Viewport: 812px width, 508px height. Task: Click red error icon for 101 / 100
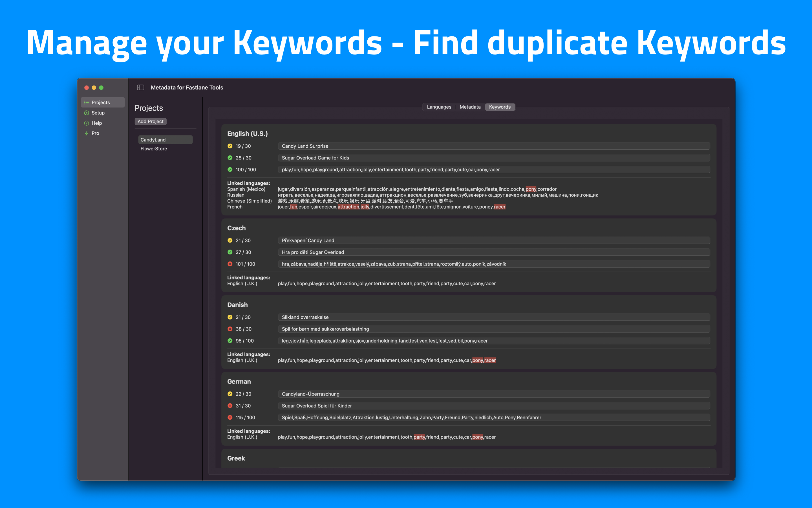[x=230, y=264]
